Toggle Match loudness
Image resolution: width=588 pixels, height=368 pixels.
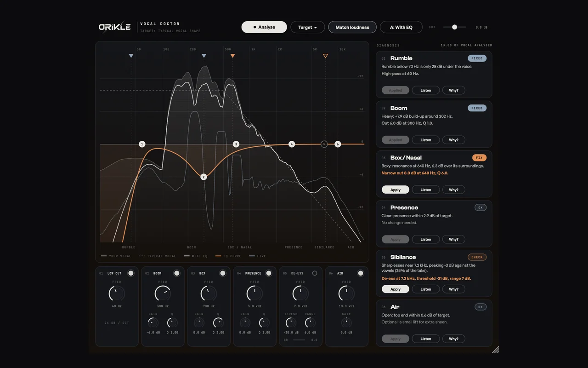click(x=352, y=27)
